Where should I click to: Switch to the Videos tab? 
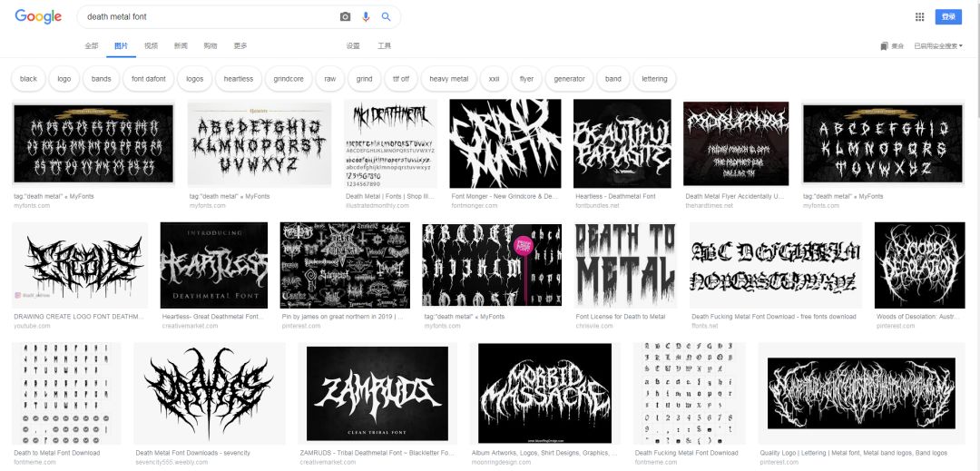click(151, 45)
